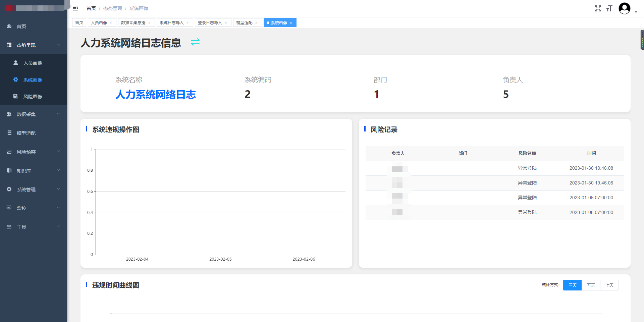
Task: Click the 知识库 book icon
Action: point(9,170)
